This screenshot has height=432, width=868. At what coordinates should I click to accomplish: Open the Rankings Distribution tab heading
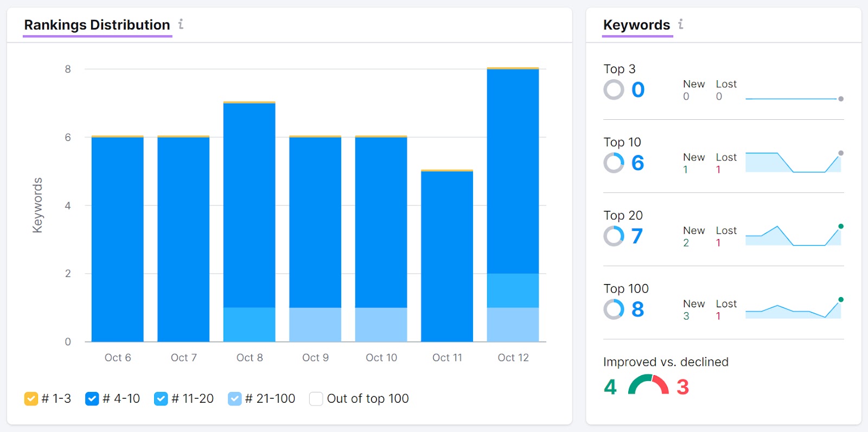97,25
